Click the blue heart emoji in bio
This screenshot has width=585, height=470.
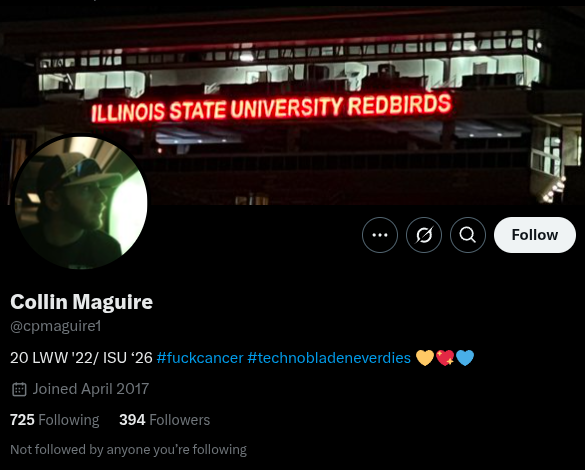pos(465,358)
